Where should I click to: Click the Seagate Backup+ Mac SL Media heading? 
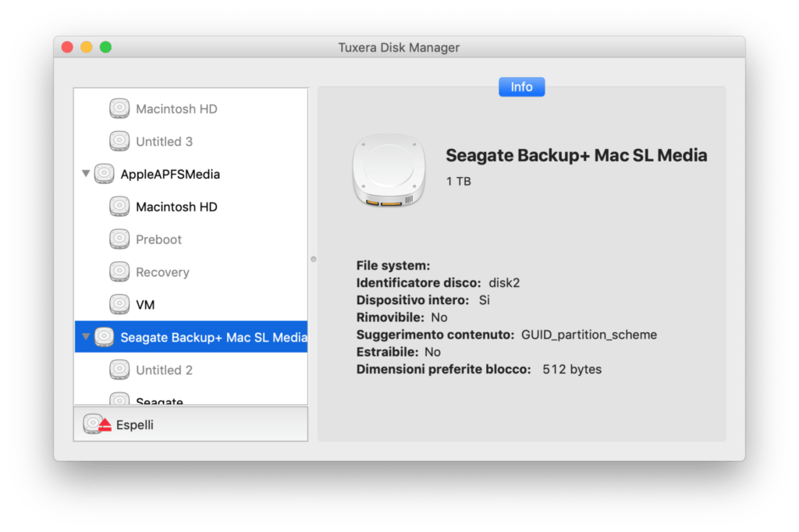pos(577,155)
